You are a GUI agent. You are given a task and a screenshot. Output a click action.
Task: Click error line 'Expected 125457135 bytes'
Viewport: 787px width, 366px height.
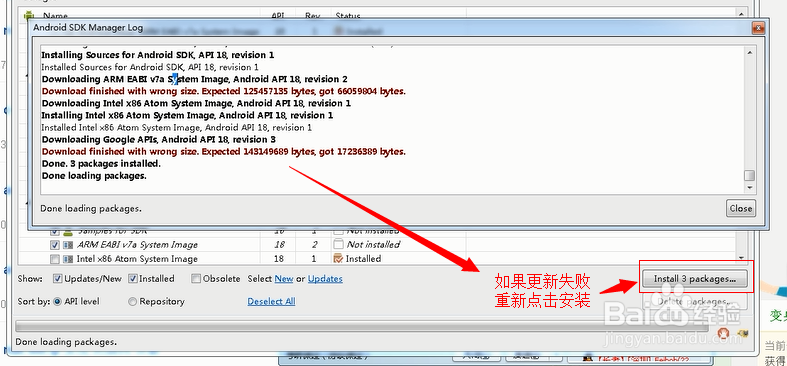point(224,91)
